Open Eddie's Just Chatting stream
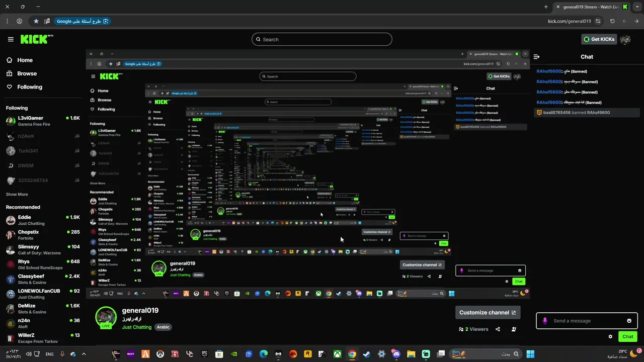644x362 pixels. tap(43, 220)
